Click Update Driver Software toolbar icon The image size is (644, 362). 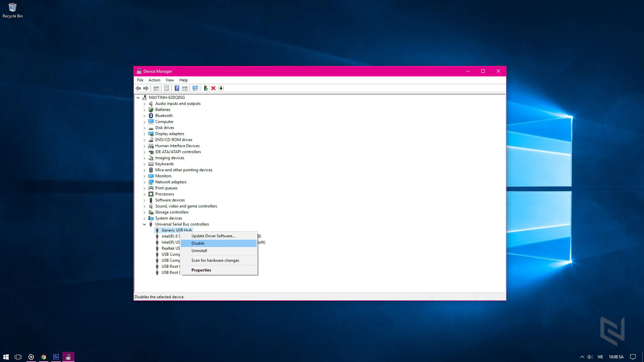coord(206,88)
